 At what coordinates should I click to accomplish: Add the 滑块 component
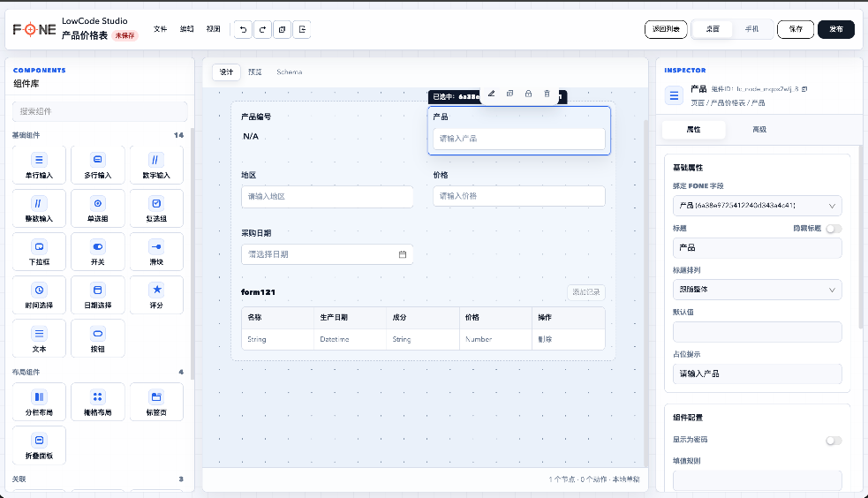[156, 252]
